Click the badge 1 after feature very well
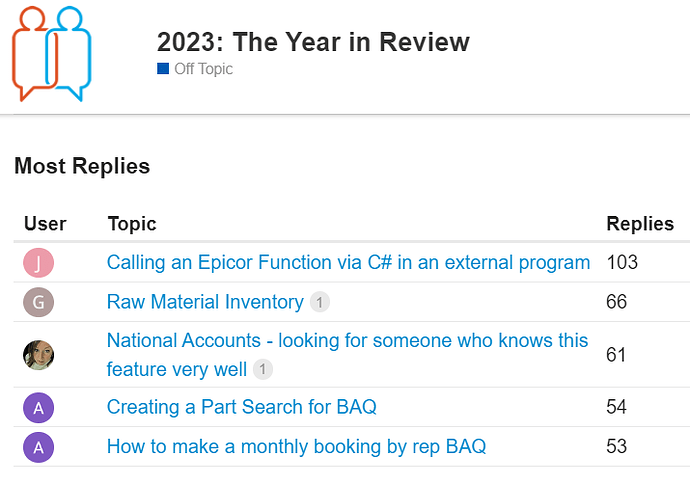Screen dimensions: 690x484 pos(263,369)
